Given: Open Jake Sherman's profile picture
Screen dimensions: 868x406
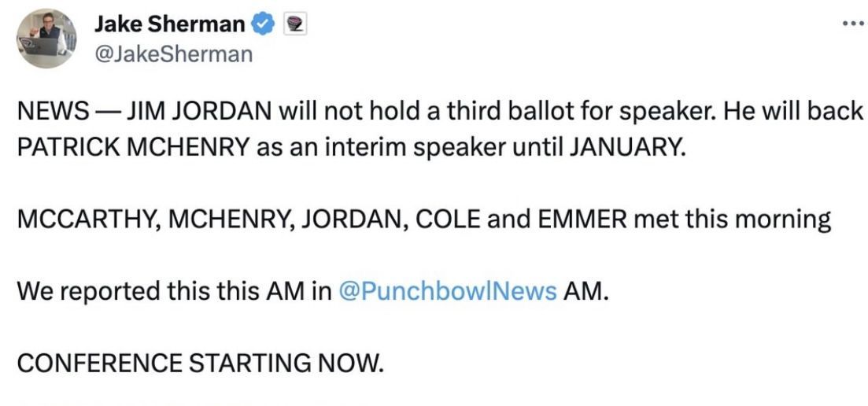Looking at the screenshot, I should [x=46, y=38].
